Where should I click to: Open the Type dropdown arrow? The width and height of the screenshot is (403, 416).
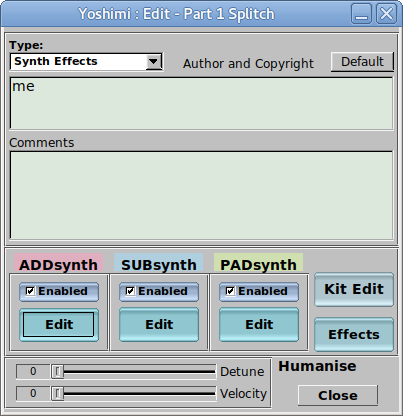[x=153, y=61]
